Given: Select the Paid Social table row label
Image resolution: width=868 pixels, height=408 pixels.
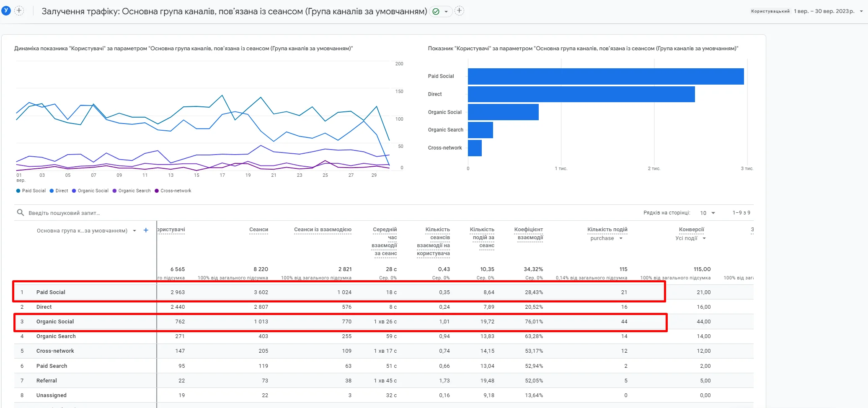Looking at the screenshot, I should 51,292.
